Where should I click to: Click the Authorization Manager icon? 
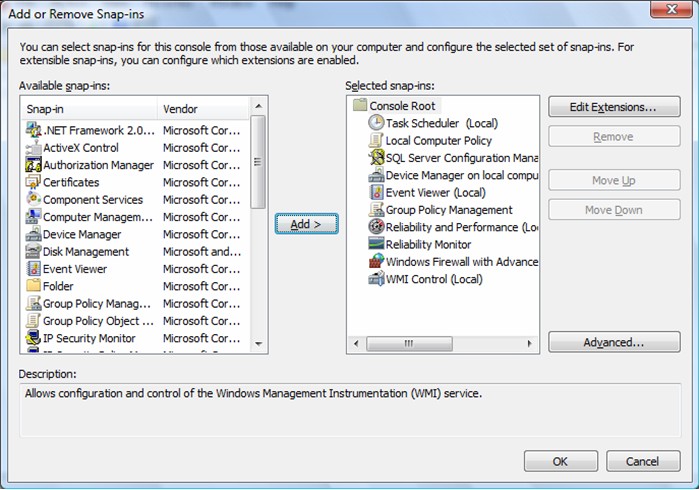33,165
